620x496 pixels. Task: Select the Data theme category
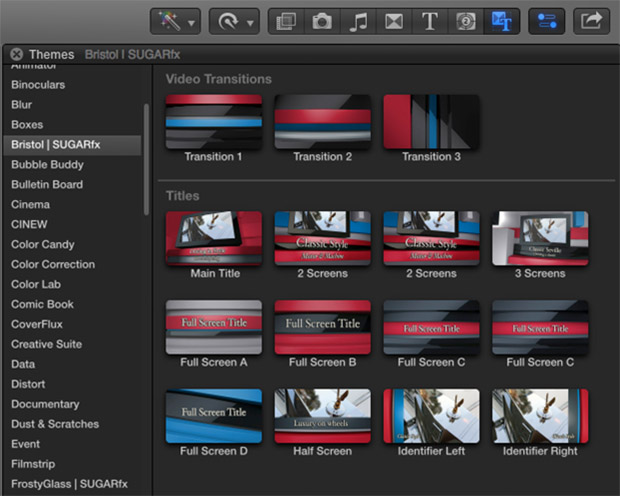pyautogui.click(x=23, y=364)
